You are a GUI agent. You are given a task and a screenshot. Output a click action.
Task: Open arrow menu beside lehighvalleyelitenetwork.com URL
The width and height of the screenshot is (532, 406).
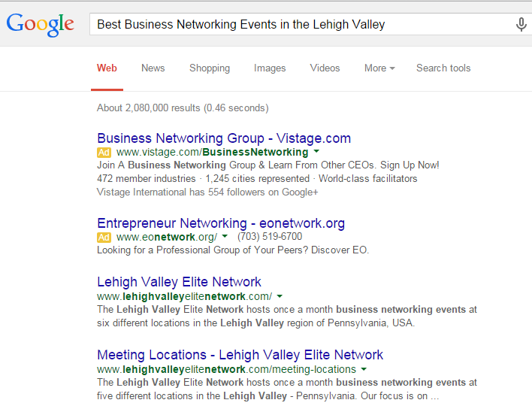[280, 296]
